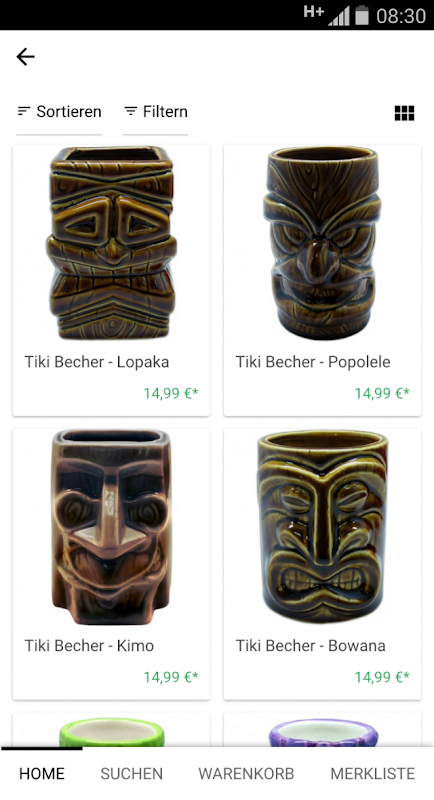Open the Tiki Becher - Kimo image

click(x=111, y=527)
